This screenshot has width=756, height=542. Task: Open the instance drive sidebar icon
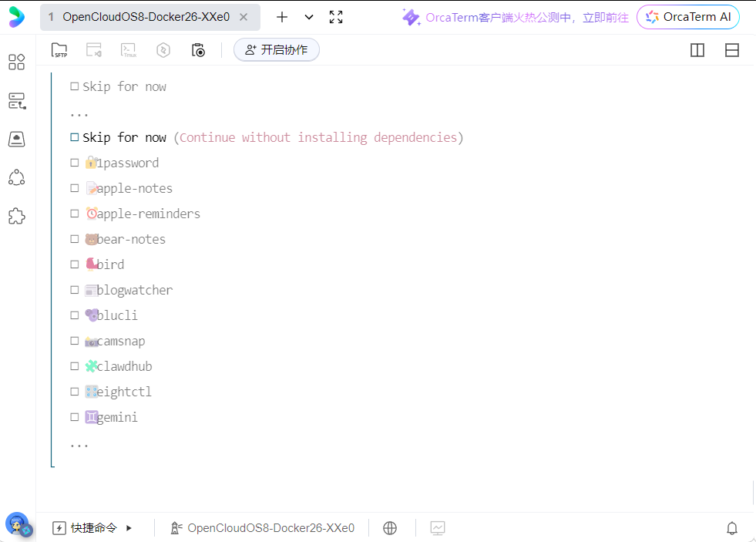16,140
